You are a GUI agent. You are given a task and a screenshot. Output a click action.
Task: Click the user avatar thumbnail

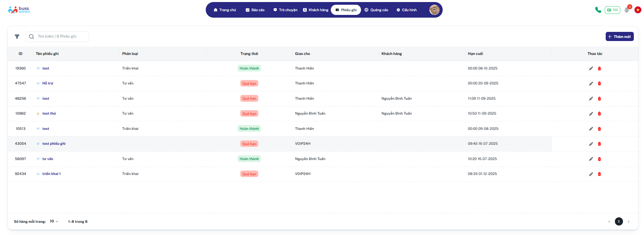[x=434, y=10]
